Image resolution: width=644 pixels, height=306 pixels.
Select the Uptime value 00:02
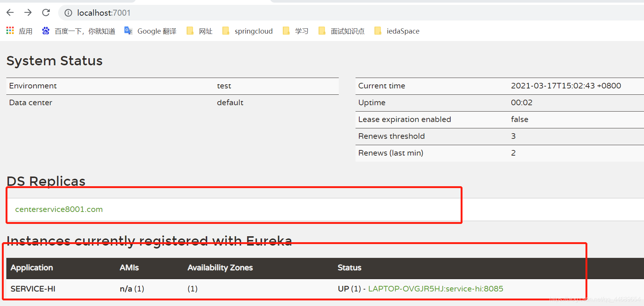point(521,103)
